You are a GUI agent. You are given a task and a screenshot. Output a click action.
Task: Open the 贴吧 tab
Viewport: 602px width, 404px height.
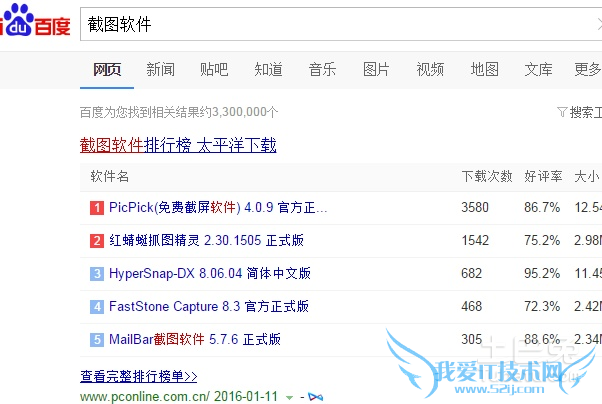pyautogui.click(x=214, y=70)
